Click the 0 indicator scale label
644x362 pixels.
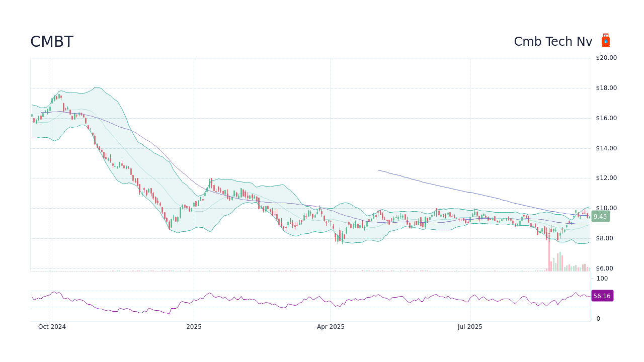[x=597, y=318]
